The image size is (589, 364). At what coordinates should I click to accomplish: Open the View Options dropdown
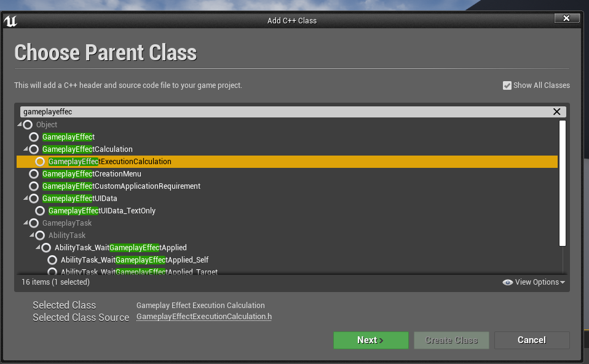pos(534,282)
